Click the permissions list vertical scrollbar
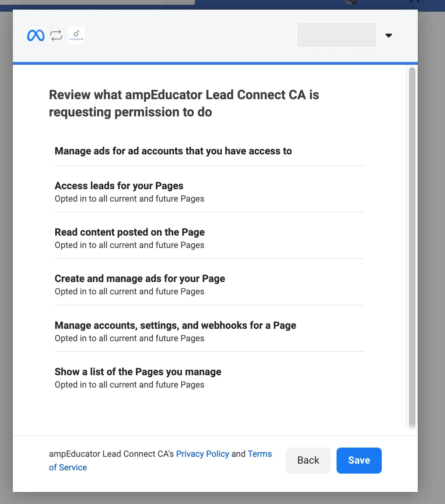This screenshot has height=504, width=445. pyautogui.click(x=412, y=248)
